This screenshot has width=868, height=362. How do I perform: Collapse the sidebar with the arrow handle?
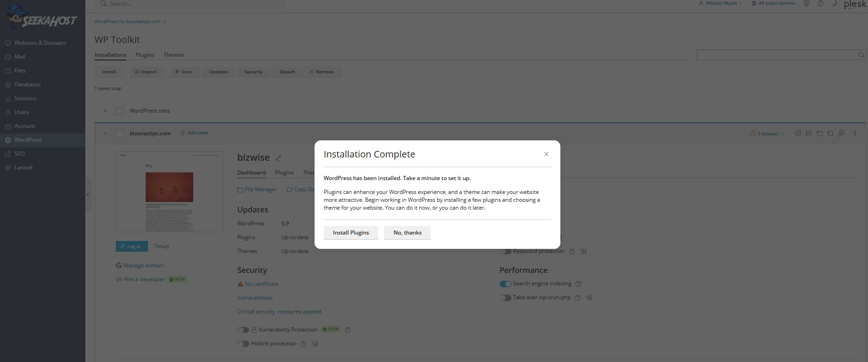88,195
